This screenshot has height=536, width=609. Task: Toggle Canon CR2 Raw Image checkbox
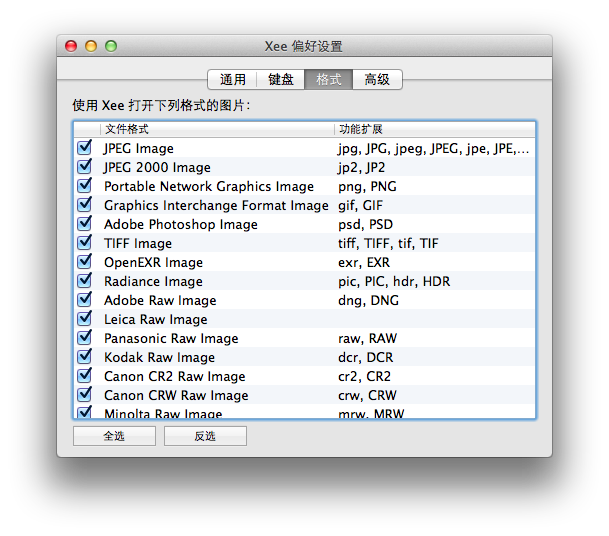click(x=84, y=376)
